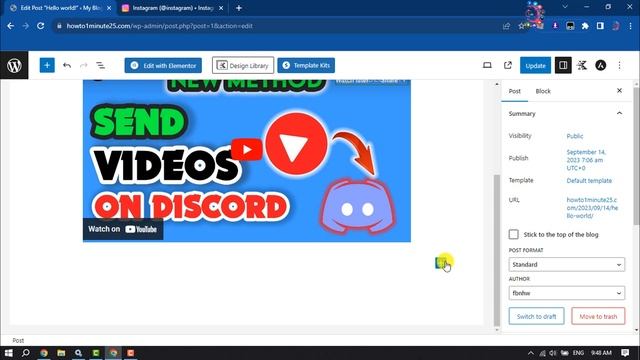Click the ENG language indicator
Screen dimensions: 640x360
point(578,353)
